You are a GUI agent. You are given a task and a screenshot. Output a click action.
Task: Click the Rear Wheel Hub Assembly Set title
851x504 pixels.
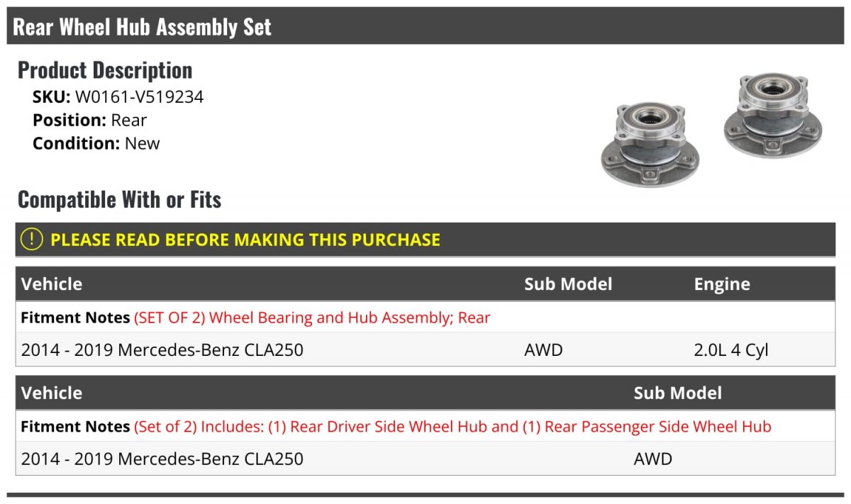coord(143,27)
